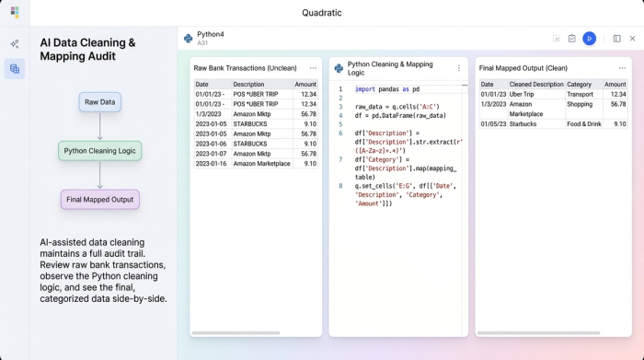
Task: Select Raw table Description column header
Action: (x=262, y=85)
